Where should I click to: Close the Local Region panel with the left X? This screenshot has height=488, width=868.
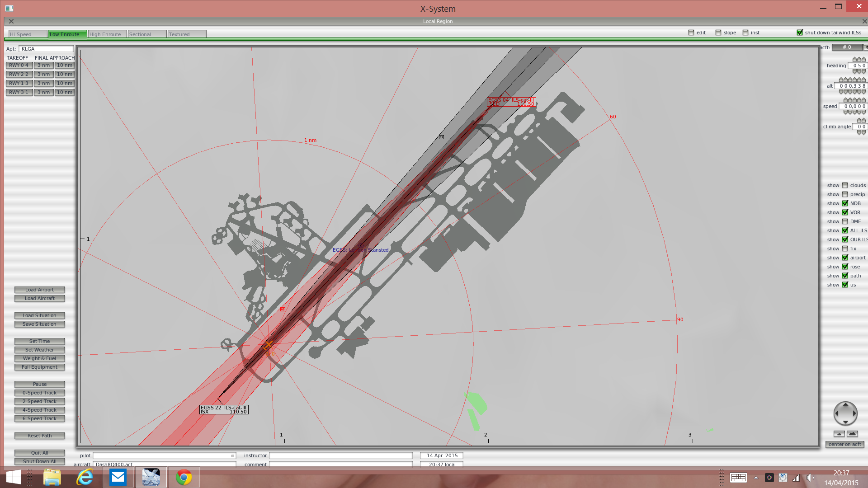[x=11, y=21]
